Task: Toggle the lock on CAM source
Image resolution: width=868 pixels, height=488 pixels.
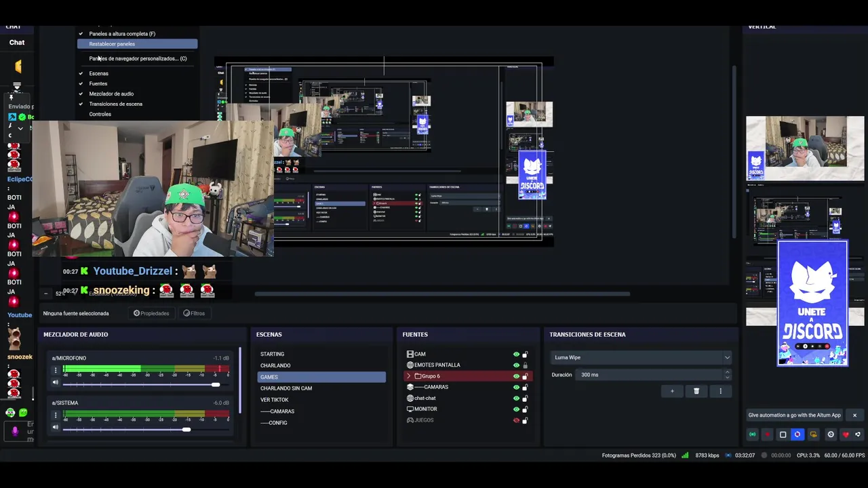Action: [525, 354]
